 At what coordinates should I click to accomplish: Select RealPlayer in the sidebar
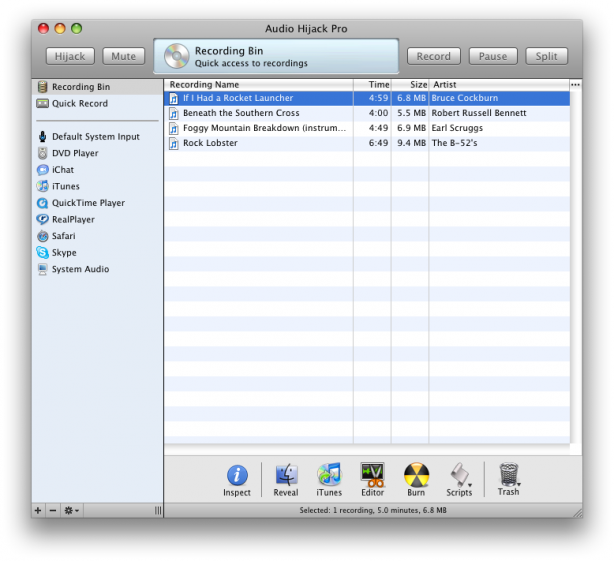pyautogui.click(x=97, y=219)
